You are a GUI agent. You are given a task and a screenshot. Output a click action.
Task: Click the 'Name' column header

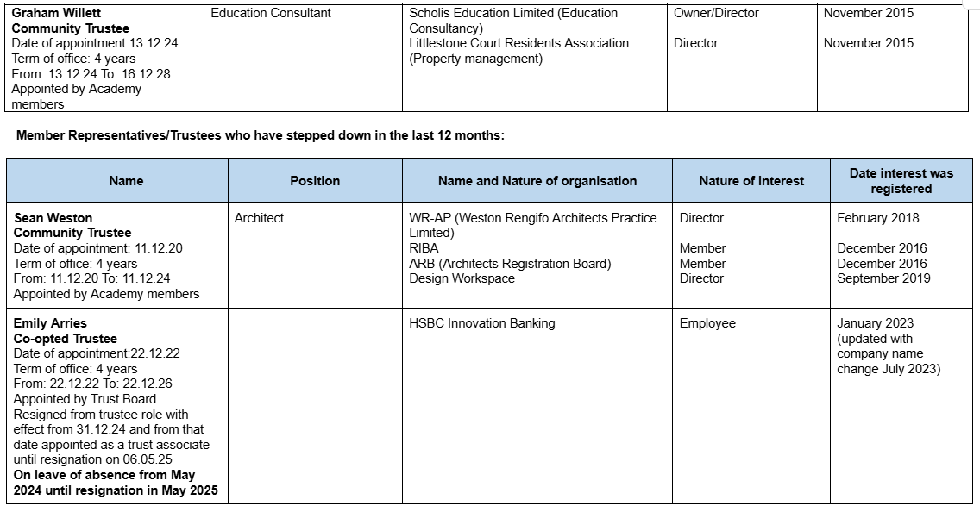tap(126, 181)
